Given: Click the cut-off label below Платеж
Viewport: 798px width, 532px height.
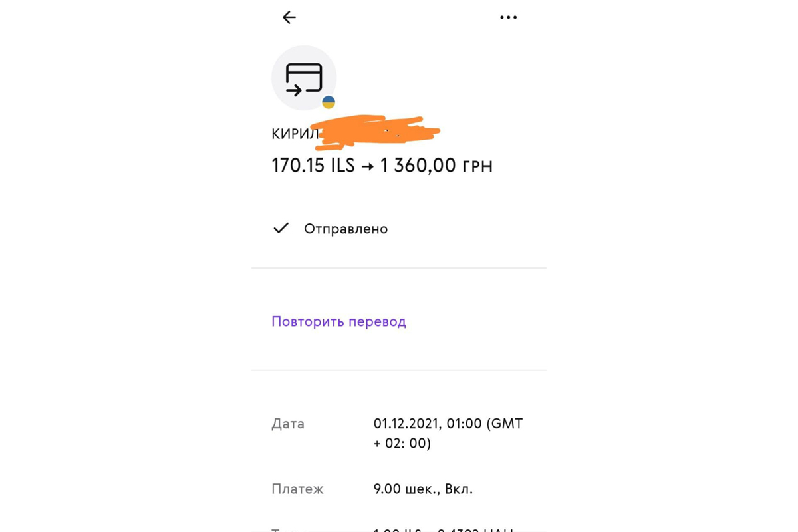Looking at the screenshot, I should (x=277, y=529).
